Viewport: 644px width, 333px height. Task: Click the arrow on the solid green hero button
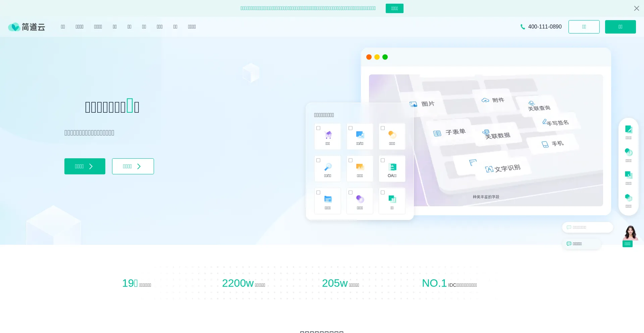point(91,166)
